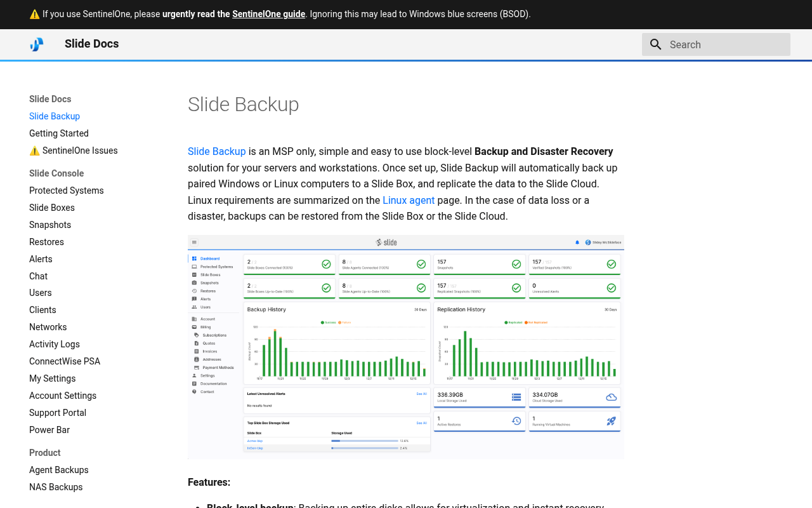Go to Power Bar page
The height and width of the screenshot is (508, 812).
[x=49, y=430]
